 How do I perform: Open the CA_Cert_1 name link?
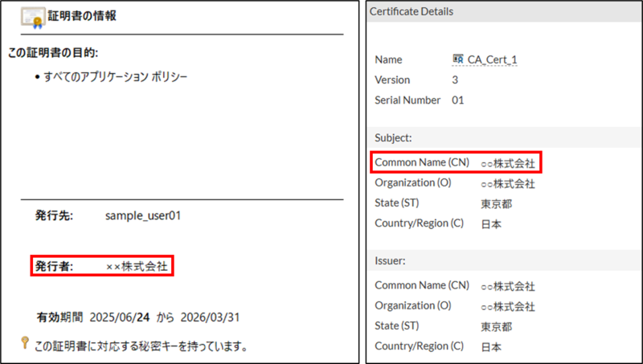tap(492, 59)
